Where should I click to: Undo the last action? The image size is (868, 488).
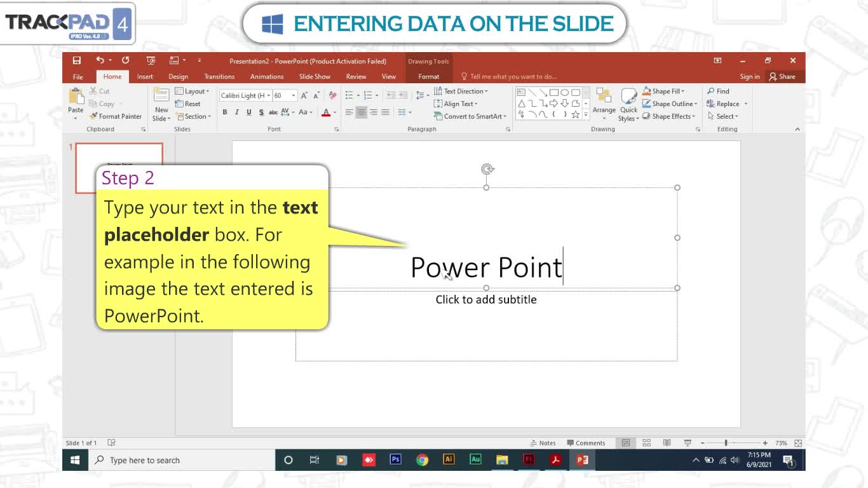point(100,60)
